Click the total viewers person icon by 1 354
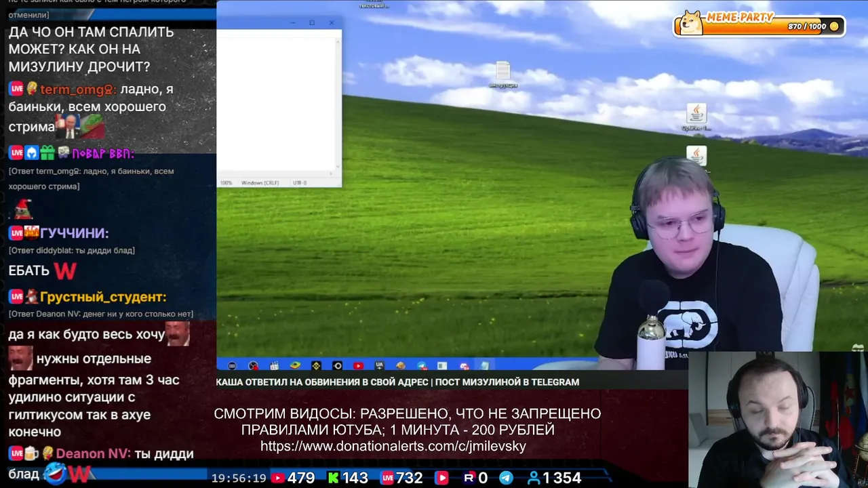 [534, 478]
